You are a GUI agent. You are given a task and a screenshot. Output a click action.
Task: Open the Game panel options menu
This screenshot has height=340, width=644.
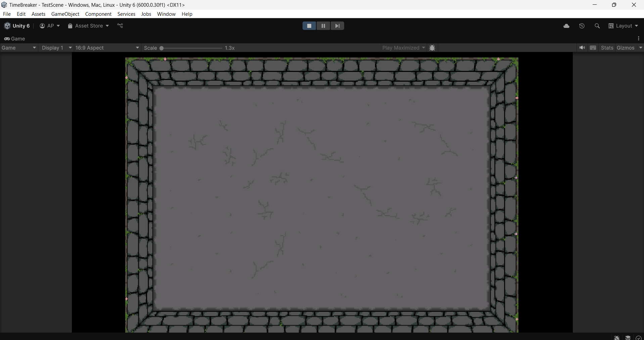639,39
